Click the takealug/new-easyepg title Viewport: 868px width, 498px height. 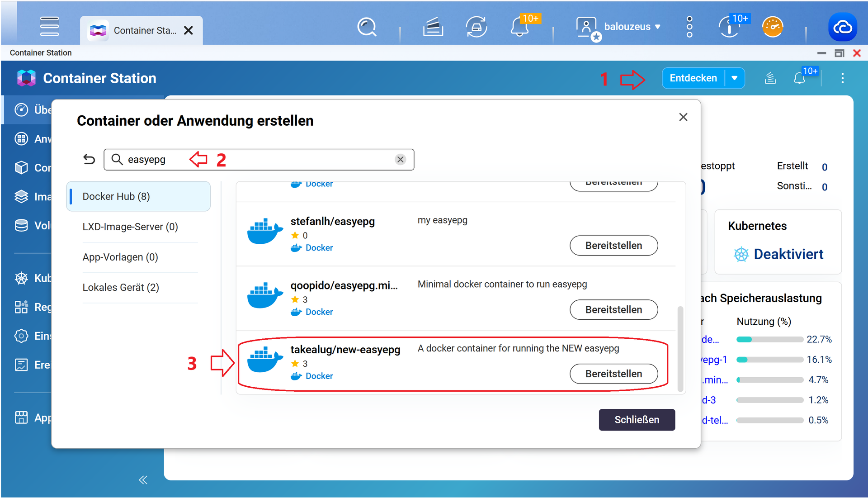(345, 350)
